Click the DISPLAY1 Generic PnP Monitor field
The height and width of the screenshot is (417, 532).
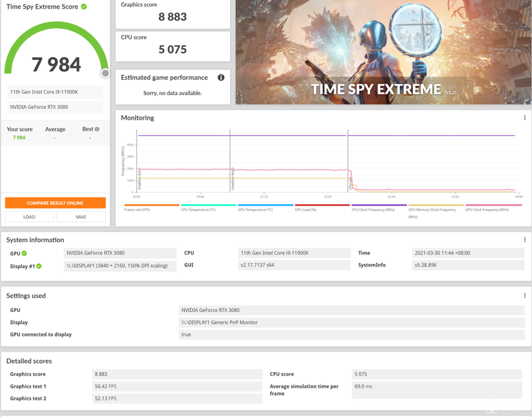point(352,323)
